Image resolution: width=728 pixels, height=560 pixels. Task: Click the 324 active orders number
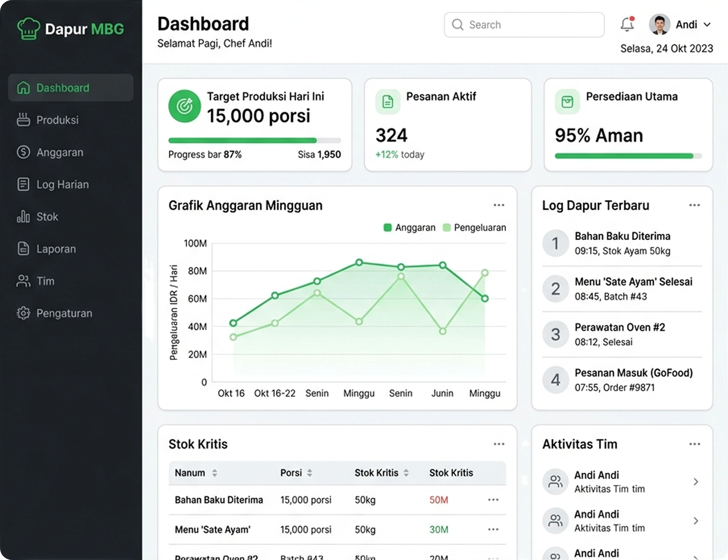[392, 135]
